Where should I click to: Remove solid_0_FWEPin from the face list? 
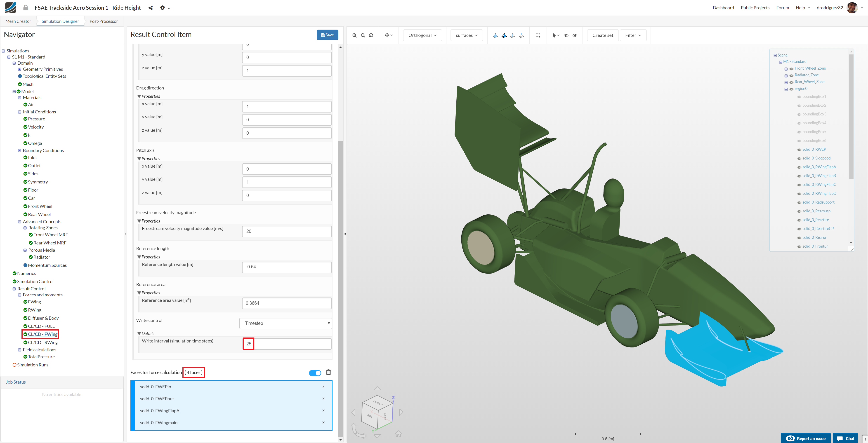pyautogui.click(x=323, y=387)
